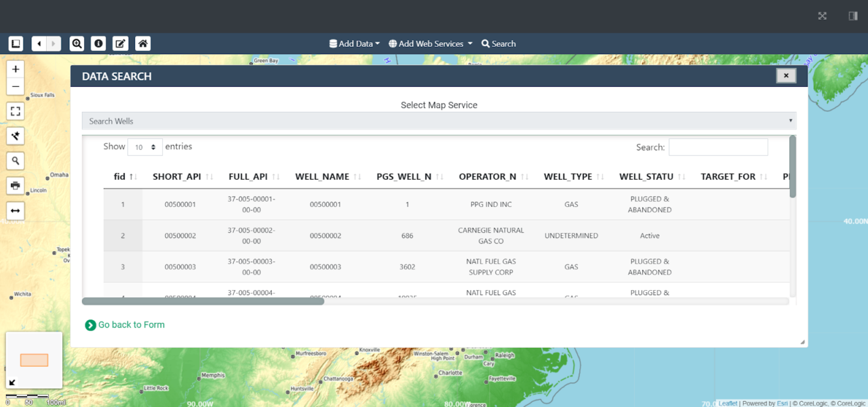
Task: Change the Show entries count selector
Action: (145, 147)
